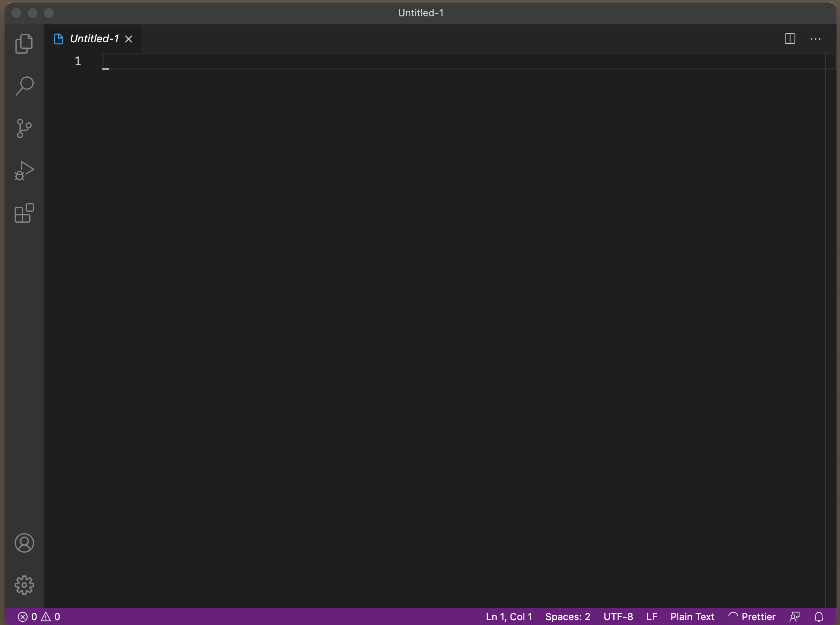Change end-of-line sequence via LF
The image size is (840, 625).
pyautogui.click(x=652, y=617)
